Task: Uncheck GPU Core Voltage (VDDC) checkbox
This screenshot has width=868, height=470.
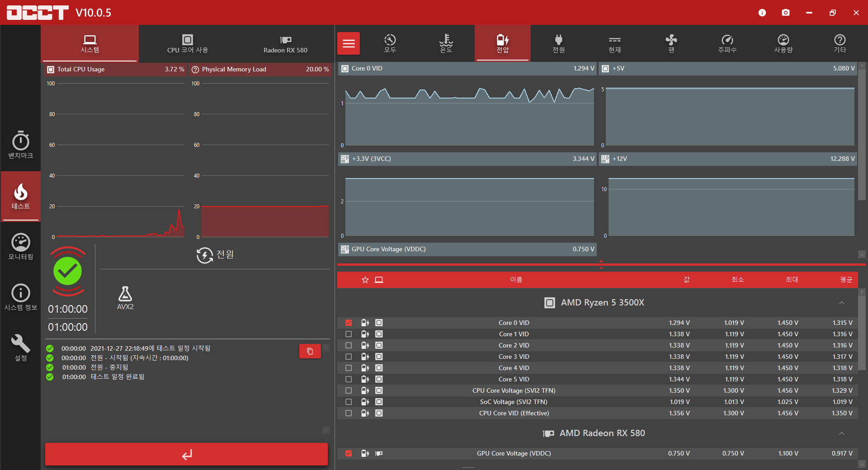Action: (x=349, y=453)
